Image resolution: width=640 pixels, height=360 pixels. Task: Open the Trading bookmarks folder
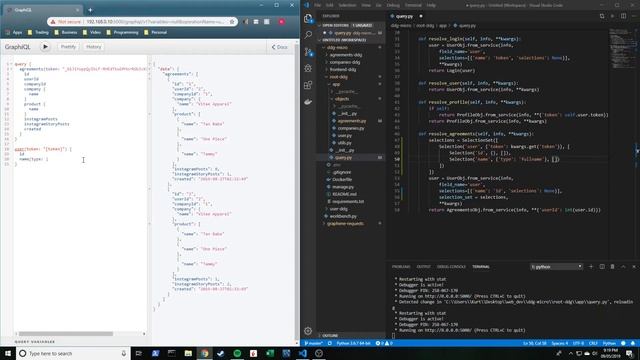pos(38,32)
